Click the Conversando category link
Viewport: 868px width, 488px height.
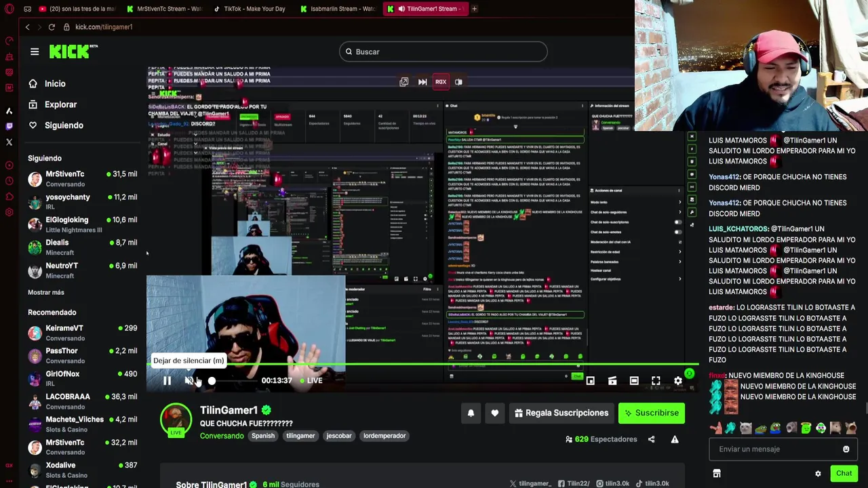pyautogui.click(x=222, y=436)
